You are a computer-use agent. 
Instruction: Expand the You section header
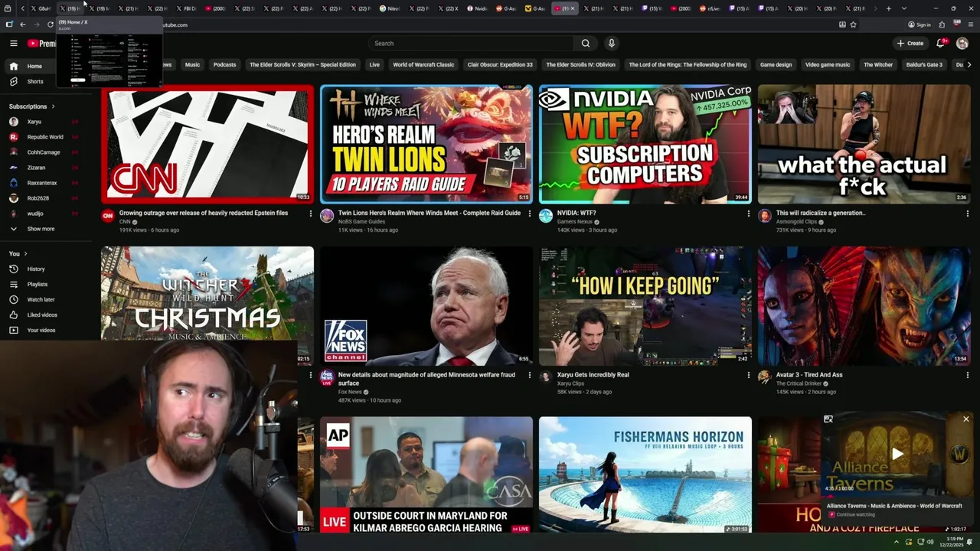[x=18, y=253]
